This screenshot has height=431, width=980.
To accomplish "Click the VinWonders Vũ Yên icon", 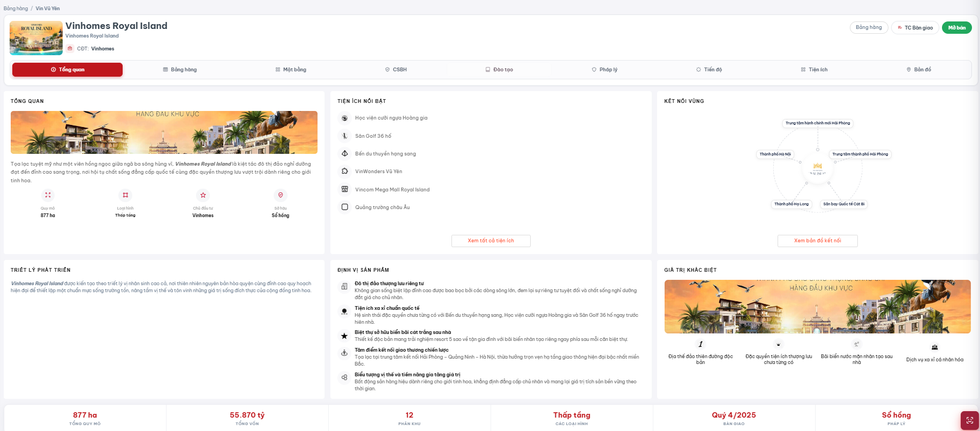I will (345, 172).
